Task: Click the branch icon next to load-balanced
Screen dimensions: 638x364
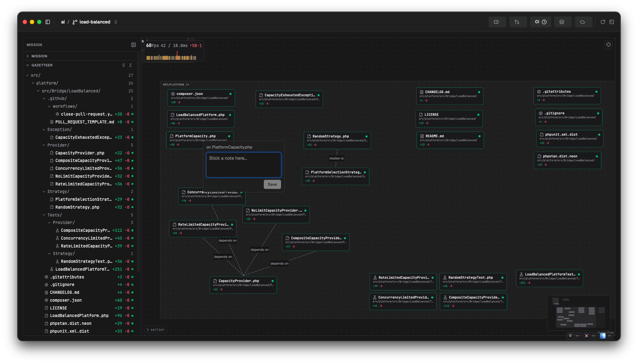Action: tap(75, 22)
